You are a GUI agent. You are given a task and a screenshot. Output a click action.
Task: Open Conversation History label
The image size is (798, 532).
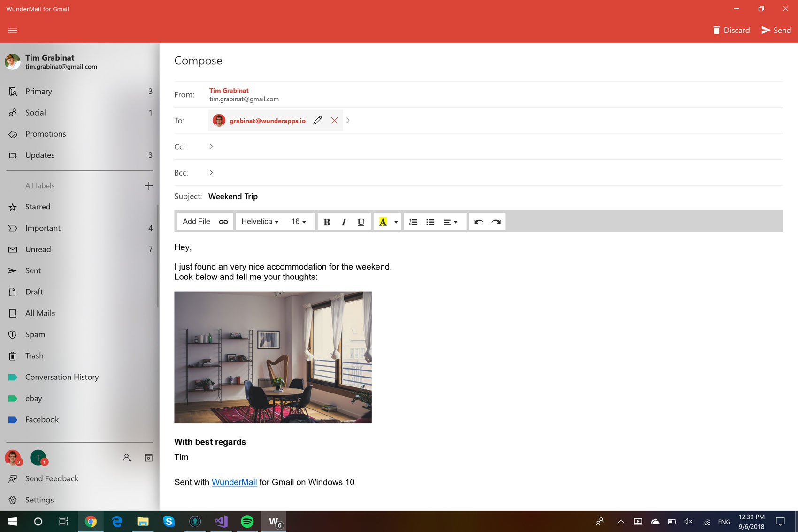pyautogui.click(x=80, y=377)
